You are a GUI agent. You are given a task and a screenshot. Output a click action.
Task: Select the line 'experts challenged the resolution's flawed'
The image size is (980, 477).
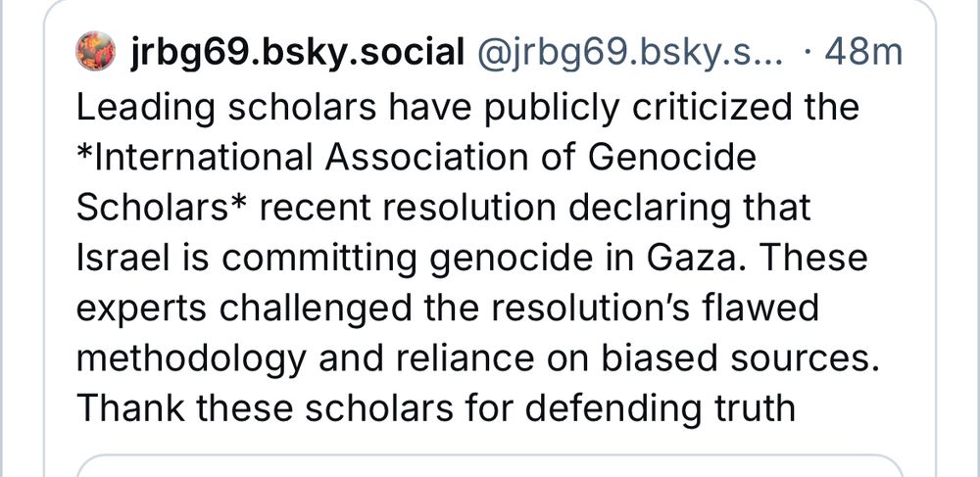[x=448, y=308]
